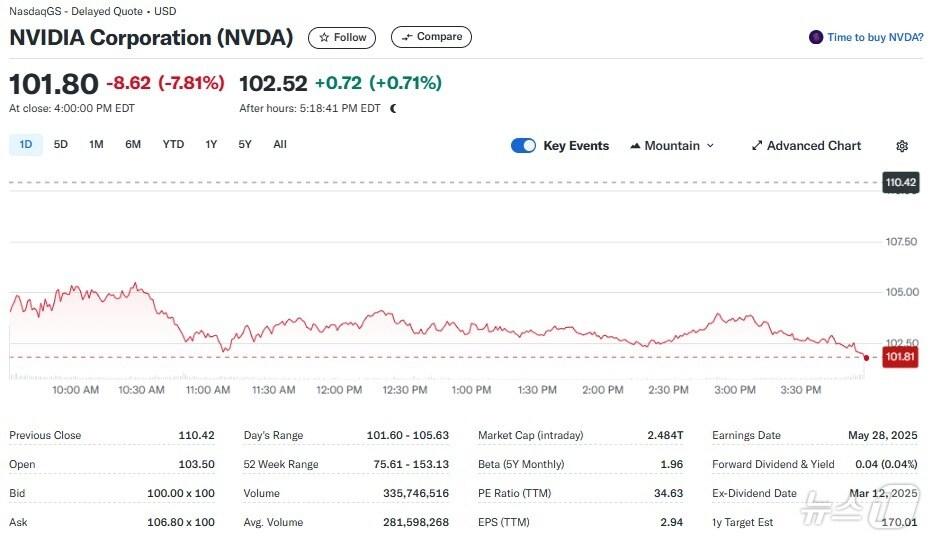The image size is (930, 541).
Task: Show All historical price data
Action: tap(280, 144)
